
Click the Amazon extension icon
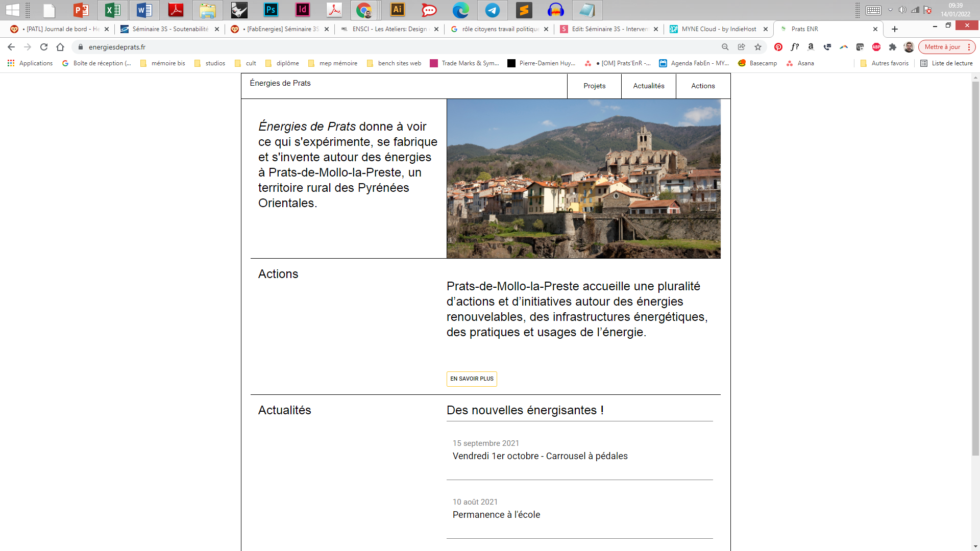[x=811, y=47]
